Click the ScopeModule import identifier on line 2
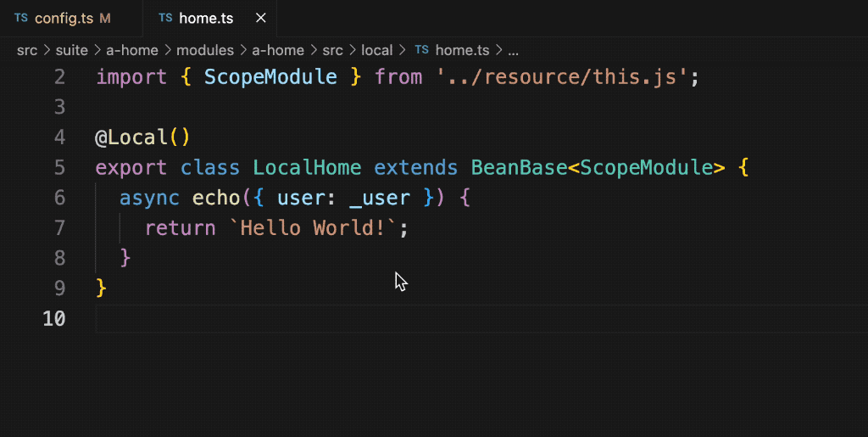Viewport: 868px width, 437px height. (x=270, y=76)
